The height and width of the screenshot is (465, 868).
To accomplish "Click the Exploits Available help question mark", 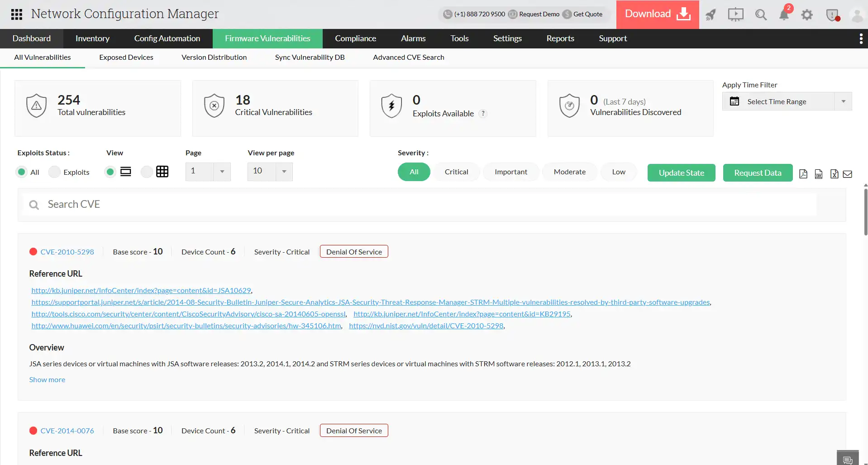I will click(483, 114).
